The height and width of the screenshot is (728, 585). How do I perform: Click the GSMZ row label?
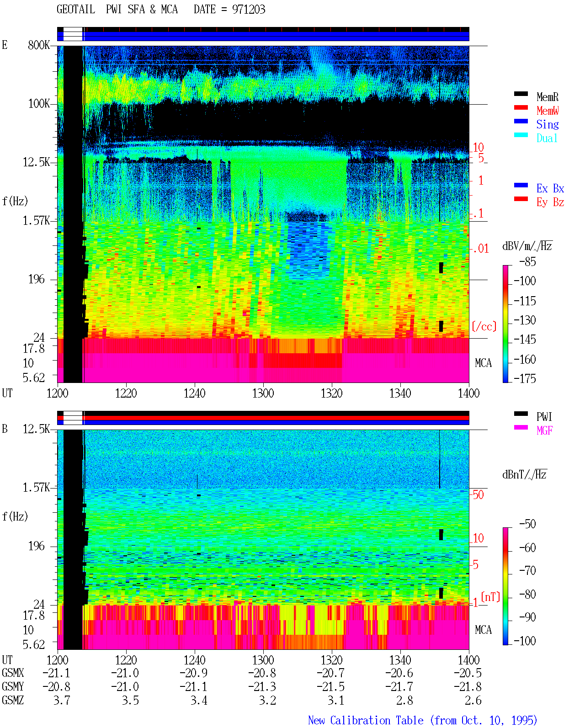click(x=13, y=700)
